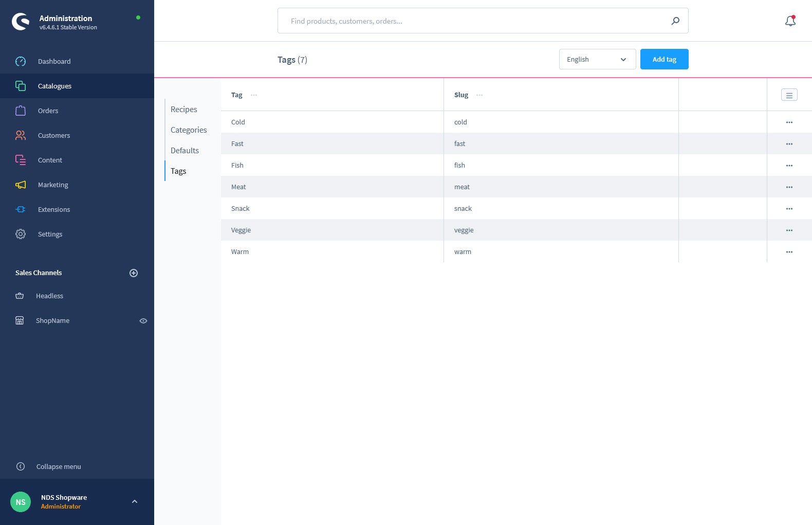Viewport: 812px width, 525px height.
Task: Click the Sales Channels heading
Action: pyautogui.click(x=39, y=273)
